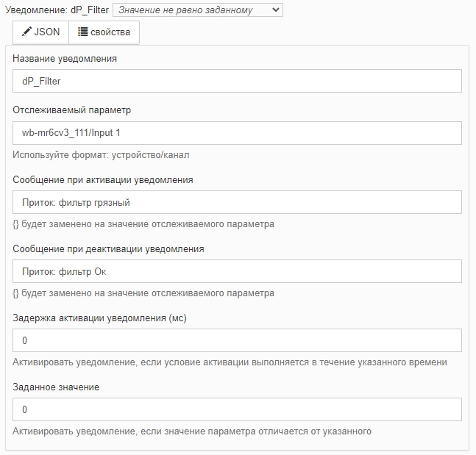Viewport: 476px width, 455px height.
Task: Click the Сообщение при деактивации уведомления label
Action: click(108, 248)
